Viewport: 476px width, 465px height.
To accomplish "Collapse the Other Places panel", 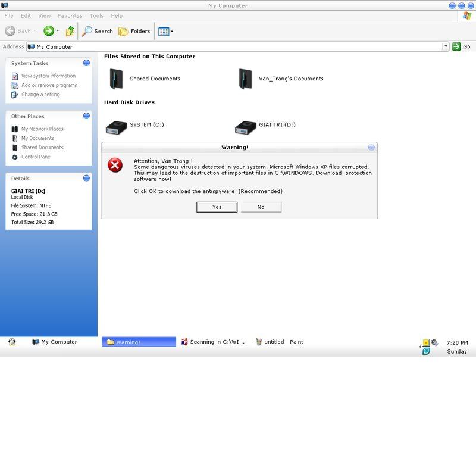I will click(86, 116).
